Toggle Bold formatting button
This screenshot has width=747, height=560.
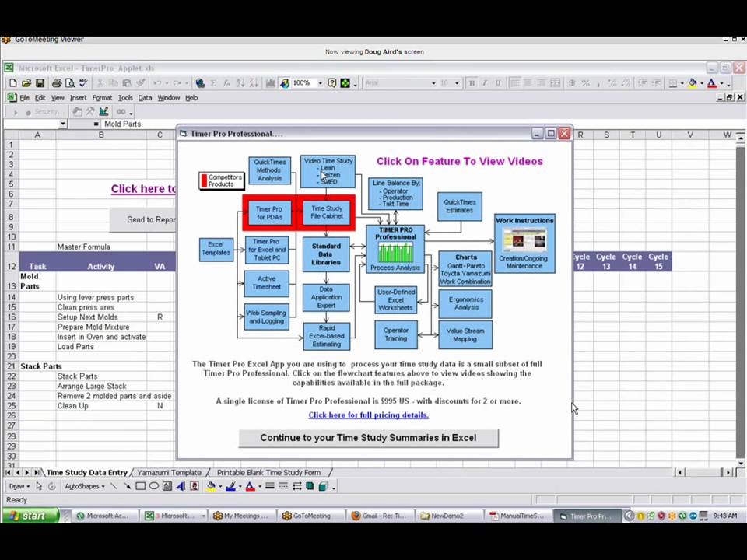tap(472, 83)
